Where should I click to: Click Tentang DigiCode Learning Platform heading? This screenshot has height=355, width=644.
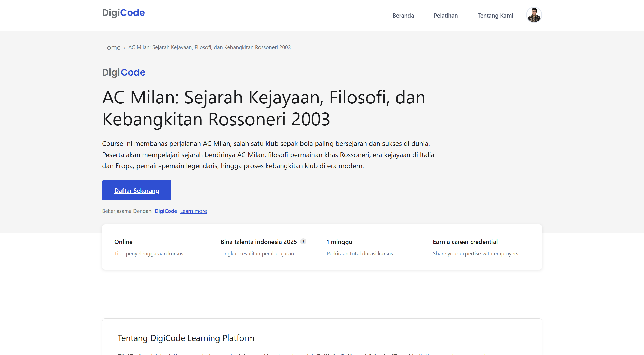[186, 338]
